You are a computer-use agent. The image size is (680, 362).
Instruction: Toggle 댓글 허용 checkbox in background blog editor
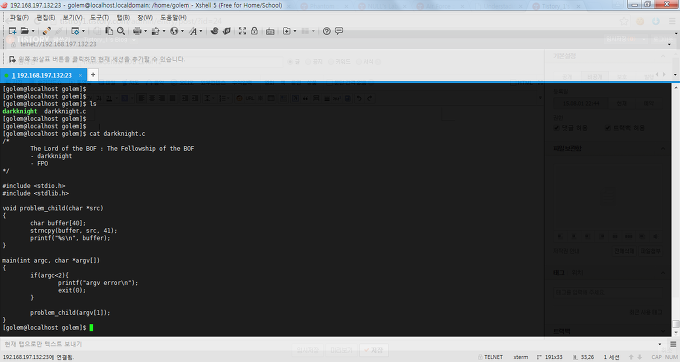click(557, 128)
